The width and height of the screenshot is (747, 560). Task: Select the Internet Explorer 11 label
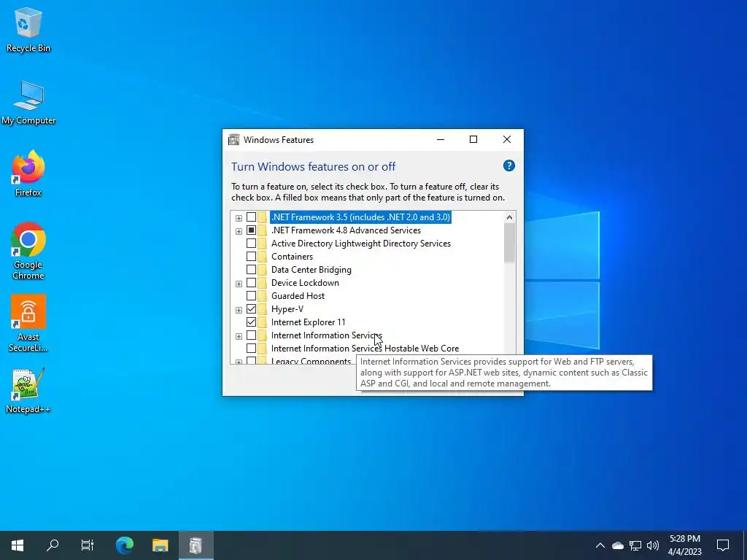point(309,322)
